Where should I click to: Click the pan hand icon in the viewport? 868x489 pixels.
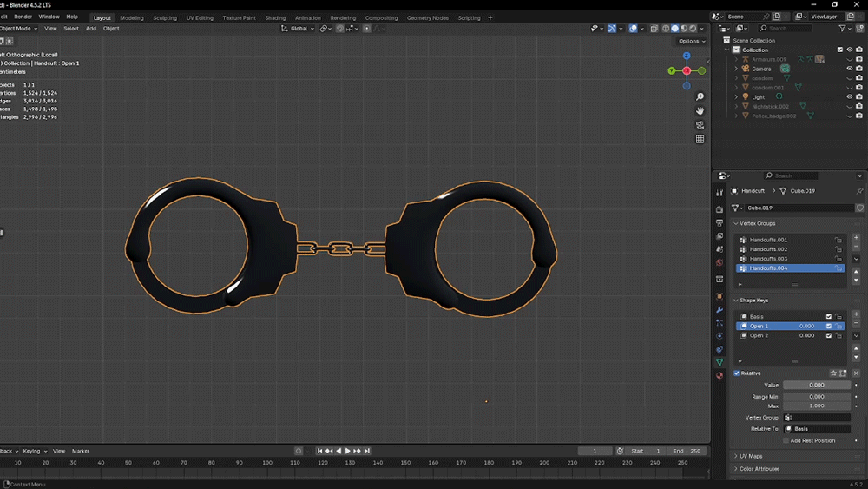(x=700, y=111)
